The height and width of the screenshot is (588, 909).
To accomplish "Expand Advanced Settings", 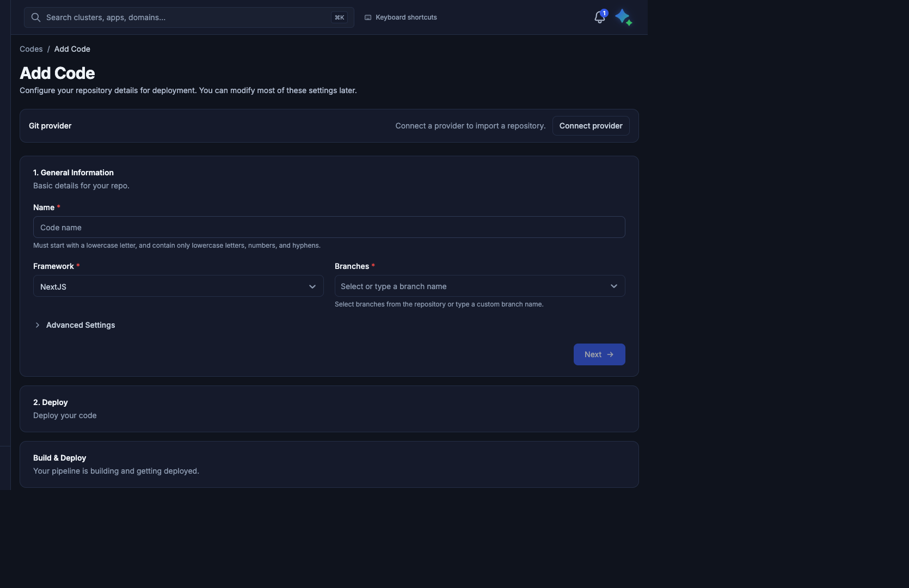I will point(75,325).
